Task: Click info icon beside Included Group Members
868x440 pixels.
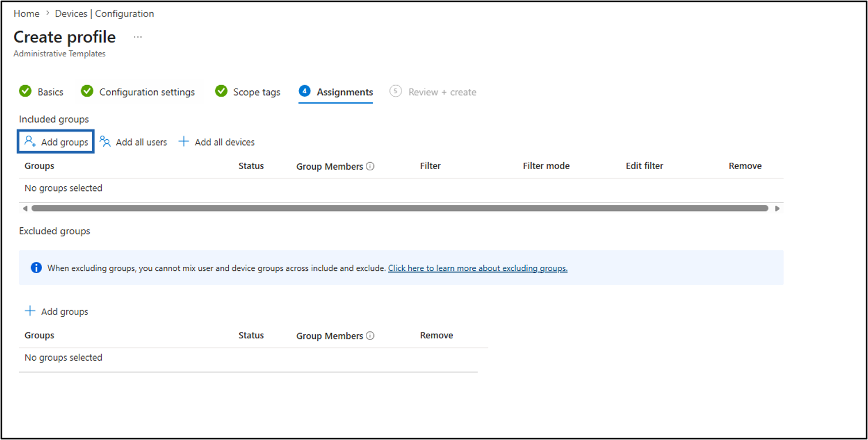Action: coord(370,166)
